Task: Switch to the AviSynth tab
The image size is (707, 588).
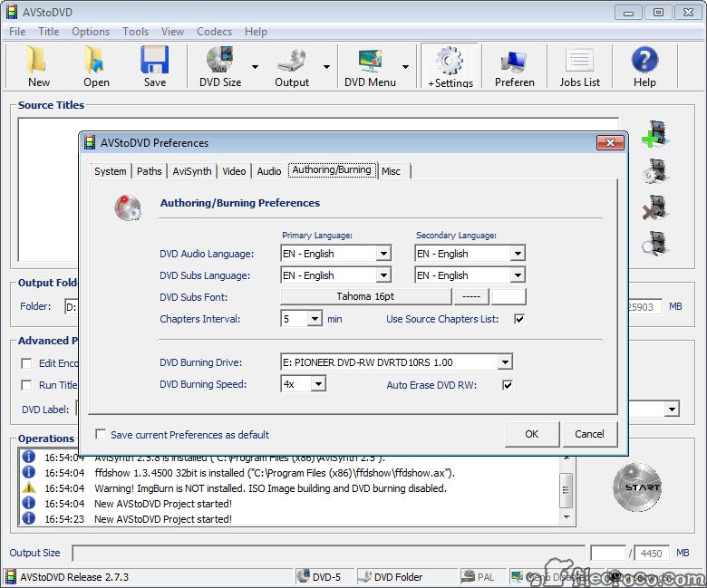Action: click(192, 171)
